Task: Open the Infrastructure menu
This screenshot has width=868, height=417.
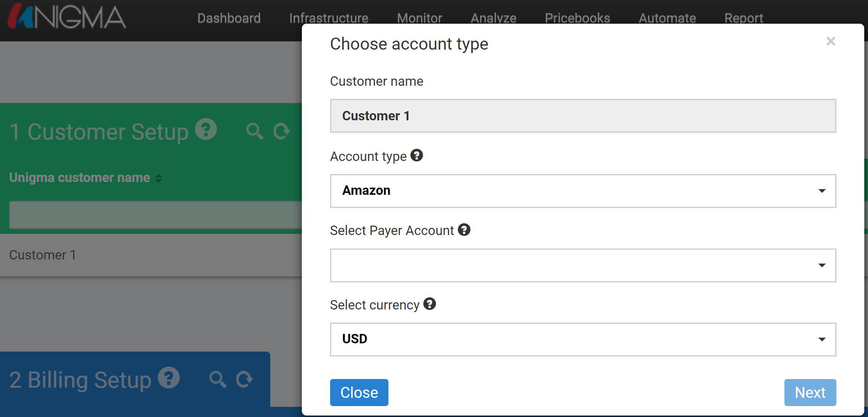Action: tap(329, 18)
